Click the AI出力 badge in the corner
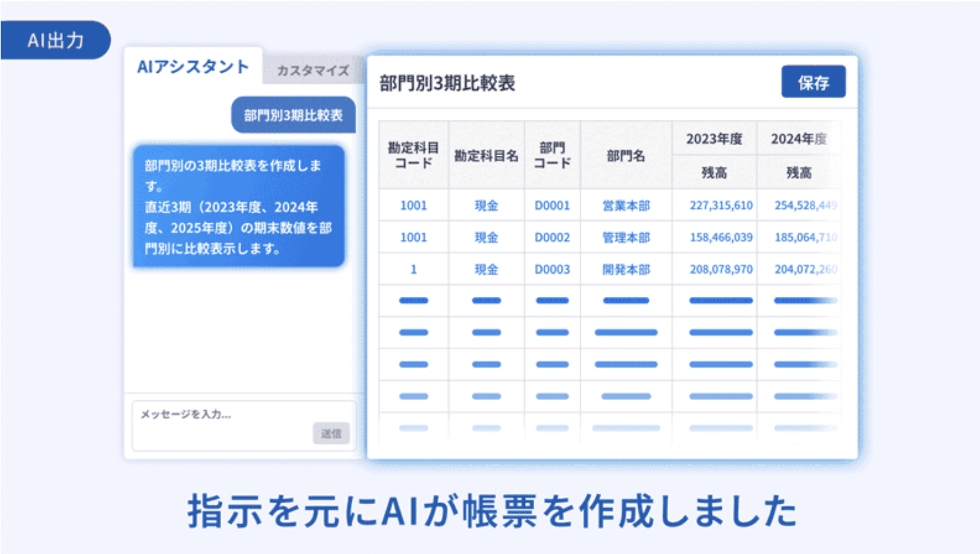The height and width of the screenshot is (554, 980). (x=55, y=40)
